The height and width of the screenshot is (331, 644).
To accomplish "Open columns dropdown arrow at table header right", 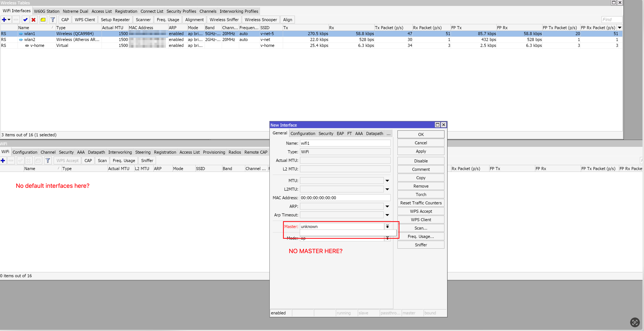I will [620, 27].
